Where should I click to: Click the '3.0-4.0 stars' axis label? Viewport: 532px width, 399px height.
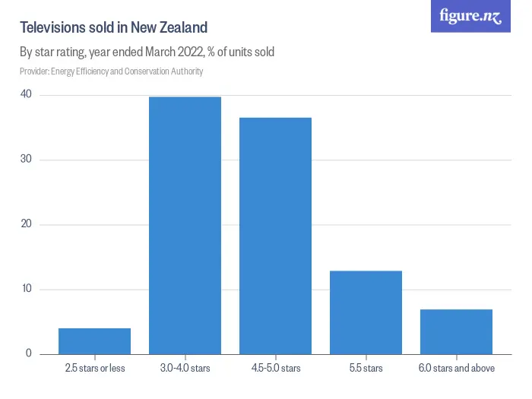click(185, 369)
